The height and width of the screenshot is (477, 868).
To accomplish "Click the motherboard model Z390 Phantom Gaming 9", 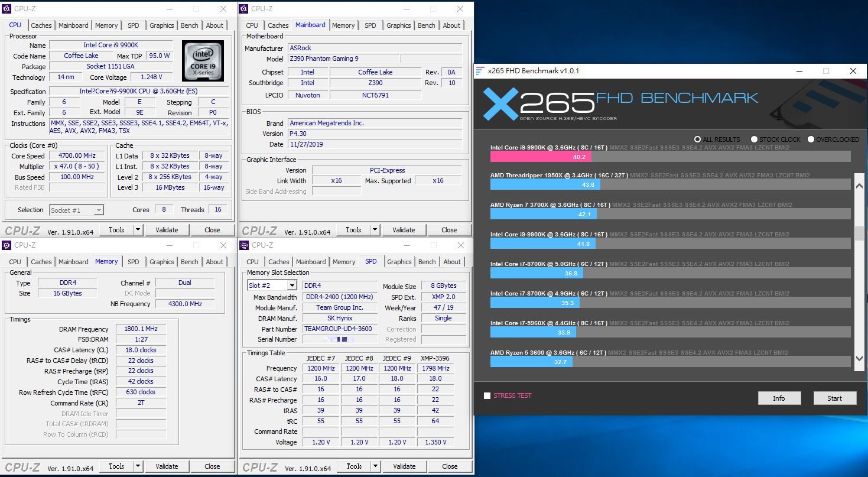I will pyautogui.click(x=343, y=59).
